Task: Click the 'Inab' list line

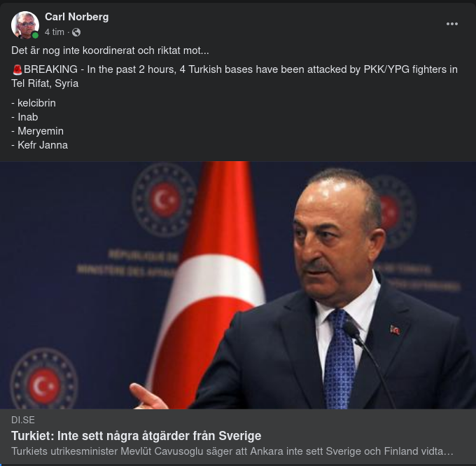Action: (24, 117)
